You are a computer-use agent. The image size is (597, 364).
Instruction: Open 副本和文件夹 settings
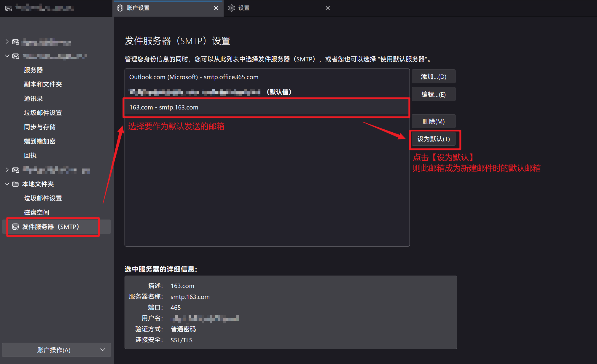pyautogui.click(x=43, y=85)
